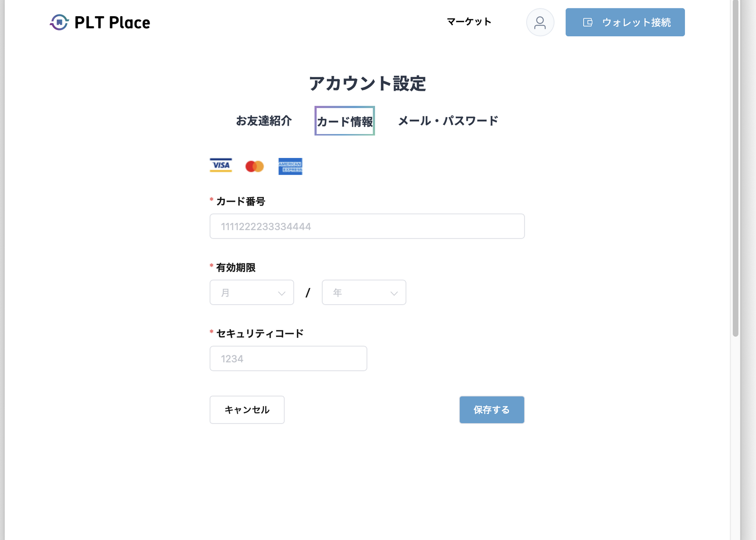Open the メール・パスワード tab

tap(448, 121)
